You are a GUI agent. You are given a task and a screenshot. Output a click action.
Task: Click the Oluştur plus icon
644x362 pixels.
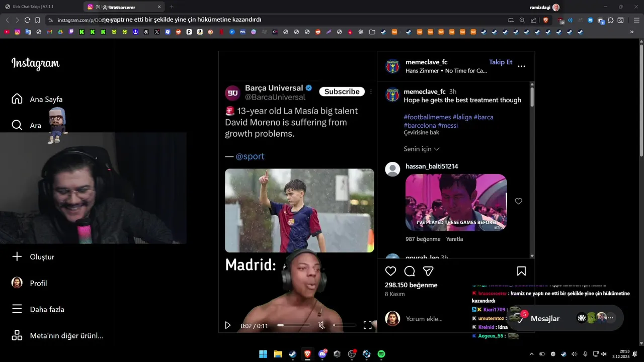click(x=17, y=256)
